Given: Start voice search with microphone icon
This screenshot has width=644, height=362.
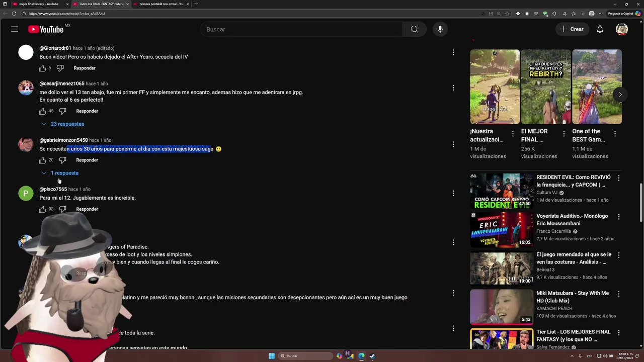Looking at the screenshot, I should [440, 29].
